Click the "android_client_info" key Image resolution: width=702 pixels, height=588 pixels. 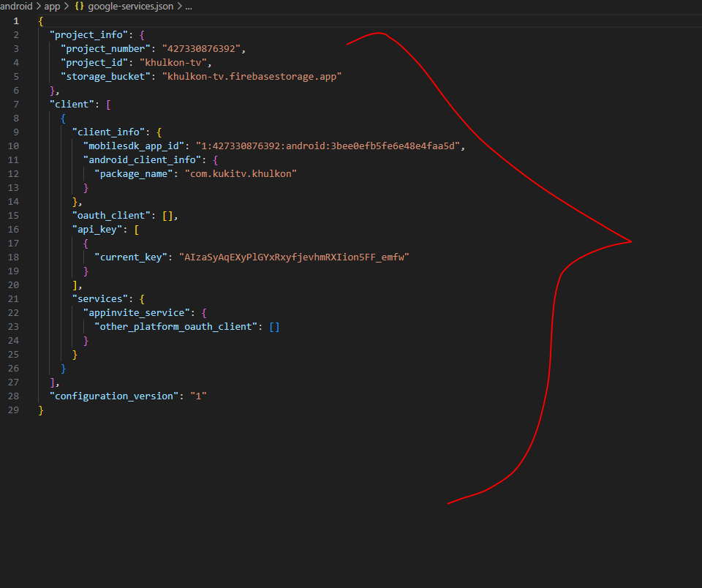[x=143, y=160]
